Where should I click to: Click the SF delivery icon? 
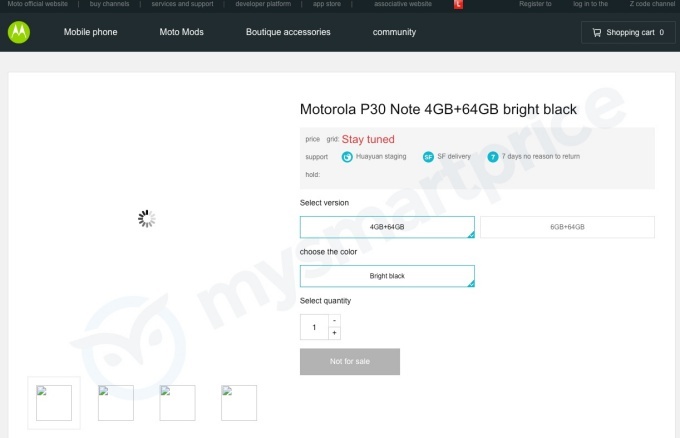pos(428,157)
